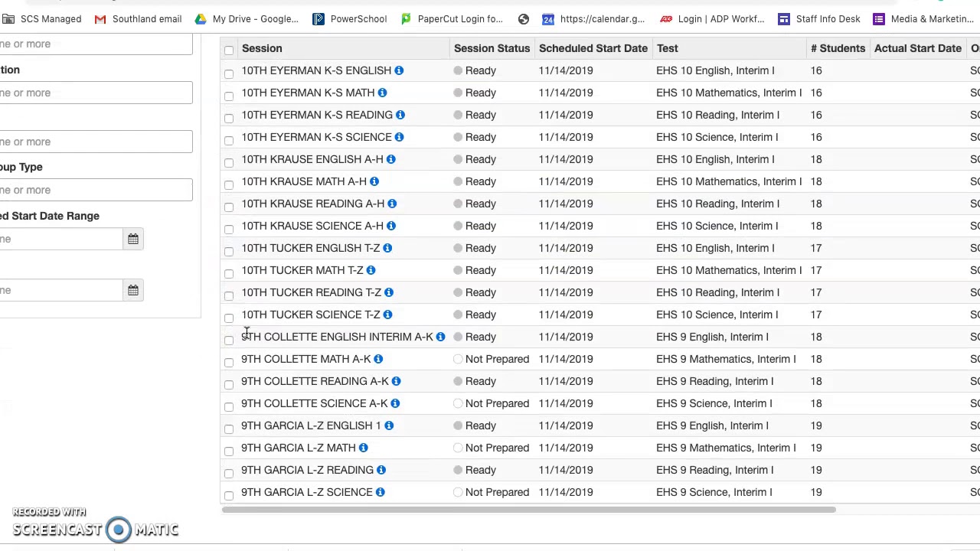This screenshot has width=980, height=551.
Task: Click info icon beside 9TH COLLETTE MATH A-K
Action: 378,359
